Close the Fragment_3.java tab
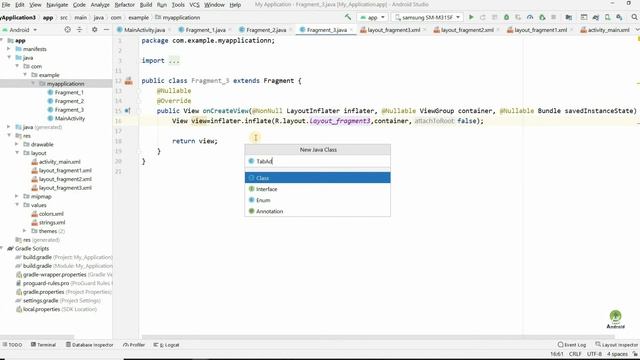The height and width of the screenshot is (360, 640). click(351, 30)
